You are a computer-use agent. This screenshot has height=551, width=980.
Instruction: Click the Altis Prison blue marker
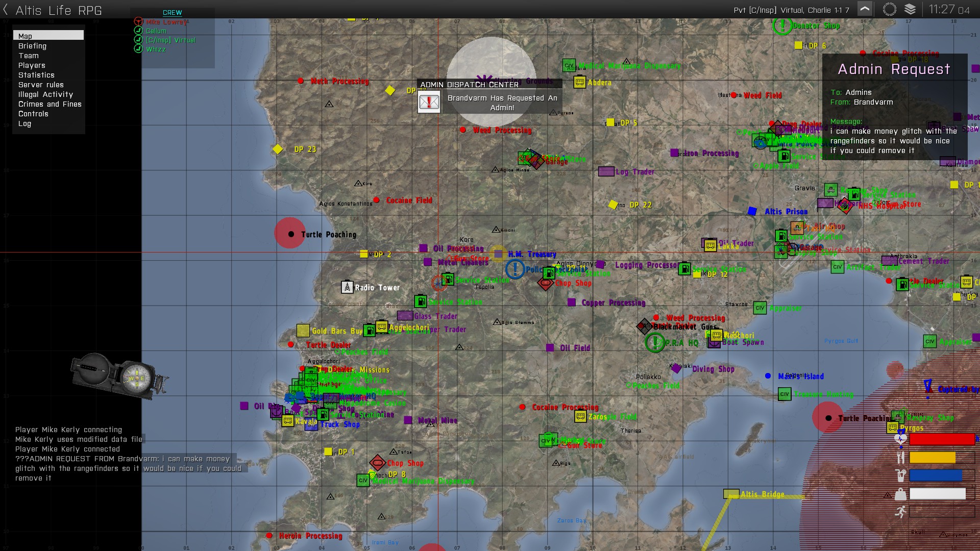752,211
